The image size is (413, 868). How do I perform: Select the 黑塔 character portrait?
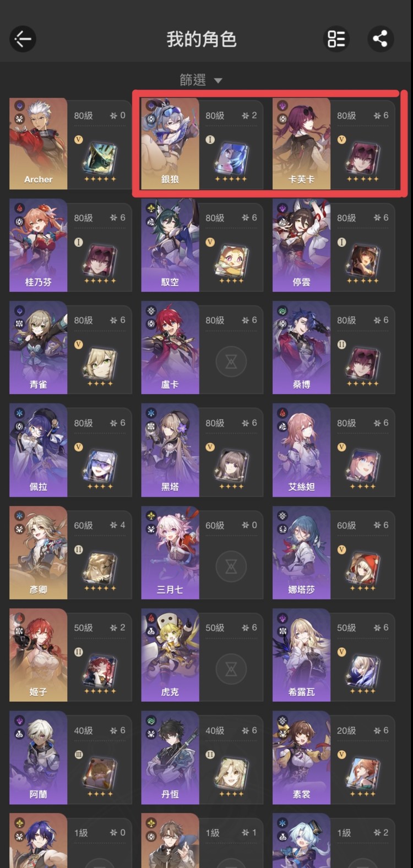click(170, 450)
